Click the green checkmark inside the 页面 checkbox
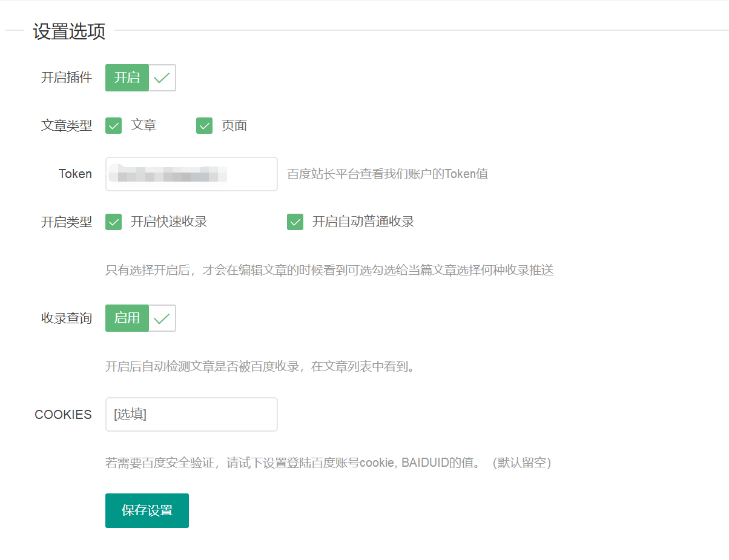Viewport: 729px width, 560px height. coord(204,125)
